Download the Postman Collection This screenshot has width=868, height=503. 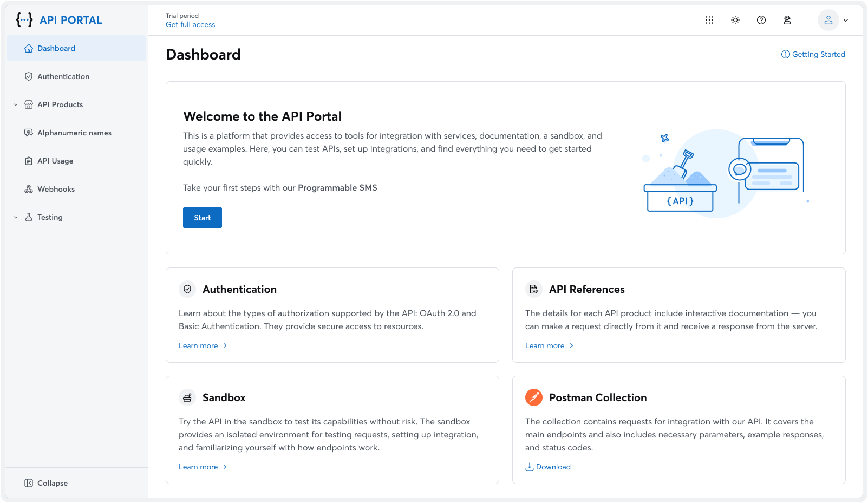tap(547, 467)
